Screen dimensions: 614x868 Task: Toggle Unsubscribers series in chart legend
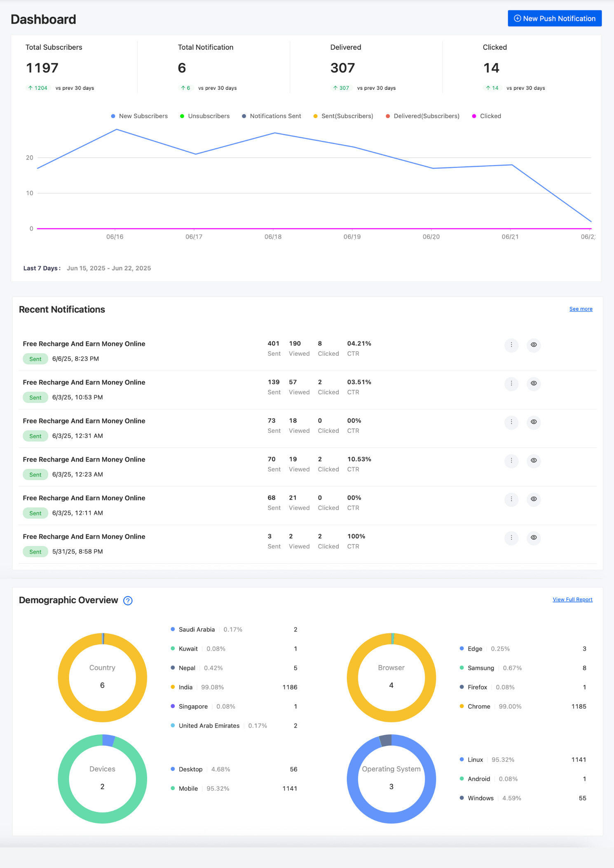205,116
